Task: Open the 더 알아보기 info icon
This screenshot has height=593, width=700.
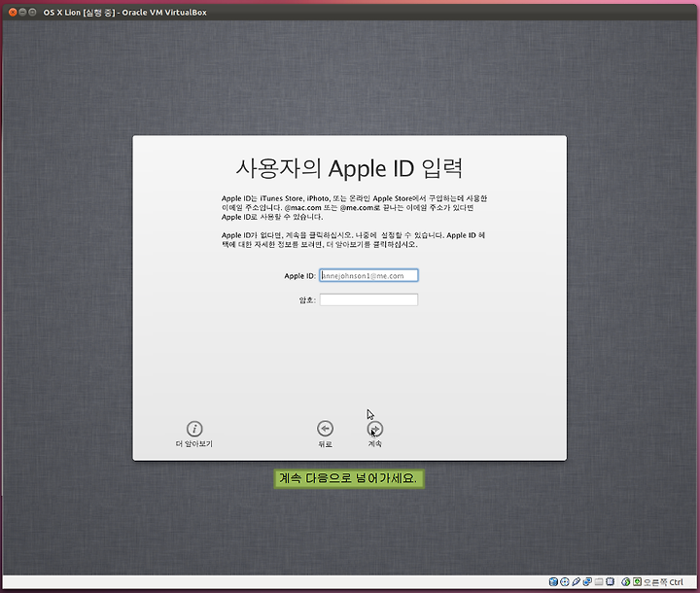Action: point(194,429)
